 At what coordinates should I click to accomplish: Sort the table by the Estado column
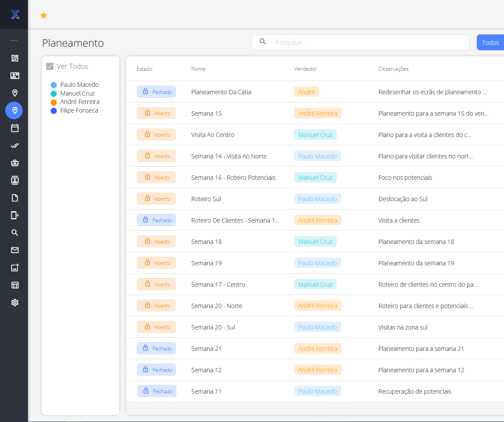[145, 69]
